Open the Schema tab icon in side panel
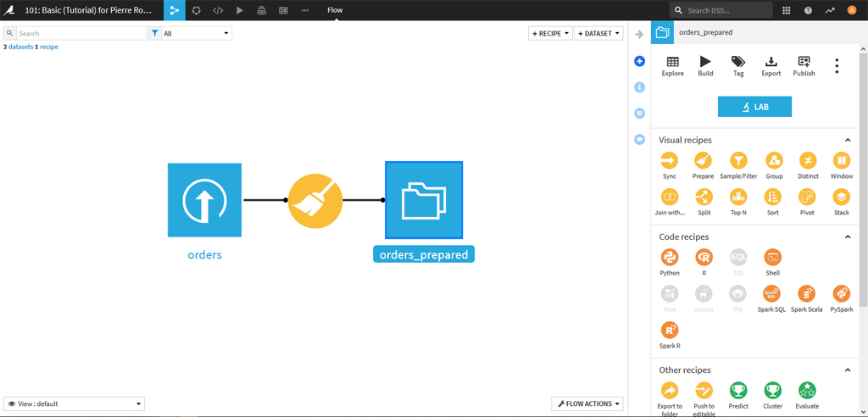 639,113
